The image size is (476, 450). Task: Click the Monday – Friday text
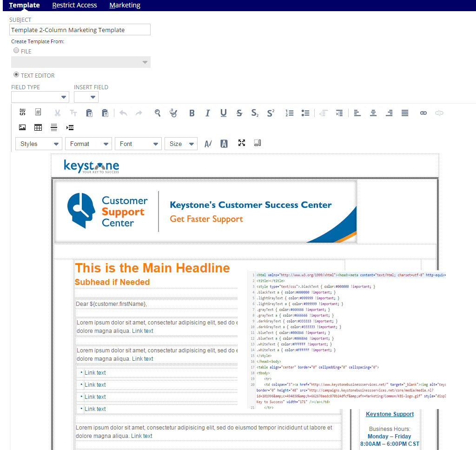pos(390,437)
